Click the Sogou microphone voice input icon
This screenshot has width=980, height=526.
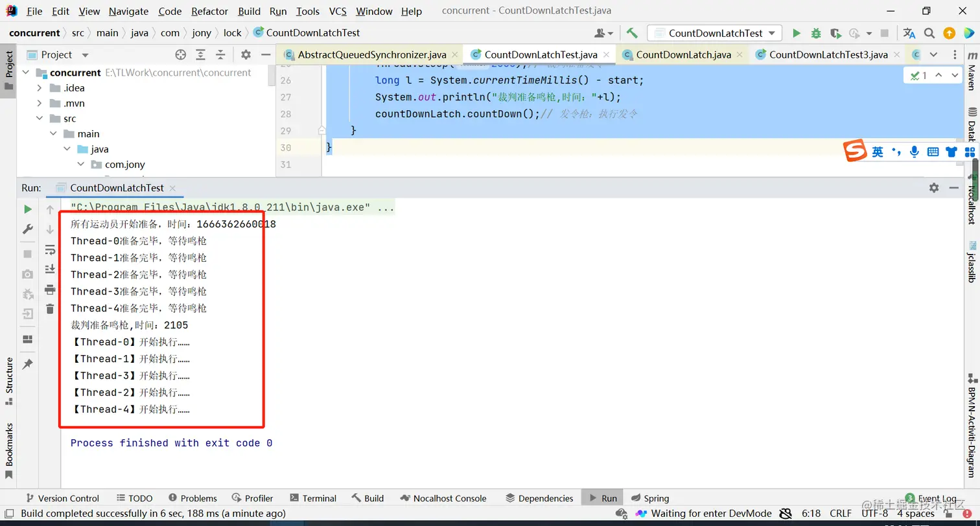pos(914,152)
